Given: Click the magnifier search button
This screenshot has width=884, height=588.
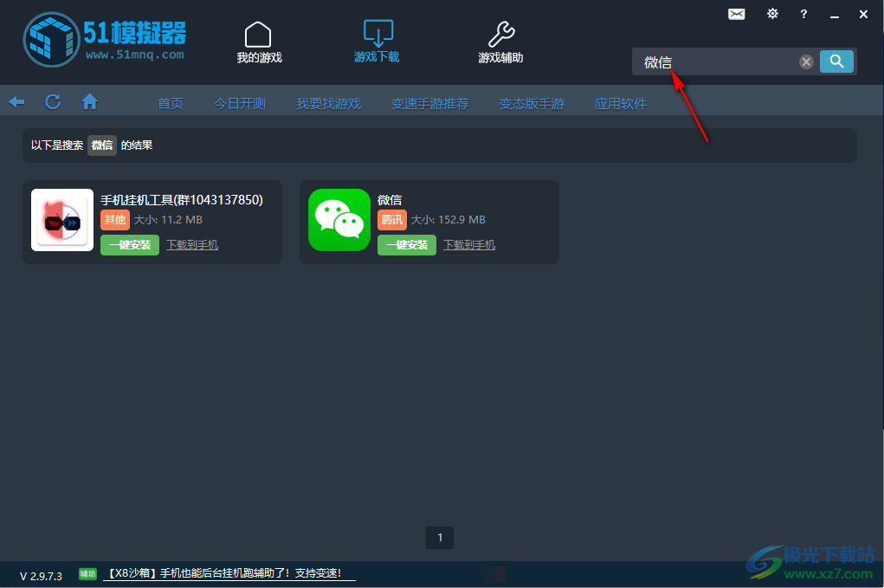Looking at the screenshot, I should click(x=836, y=61).
